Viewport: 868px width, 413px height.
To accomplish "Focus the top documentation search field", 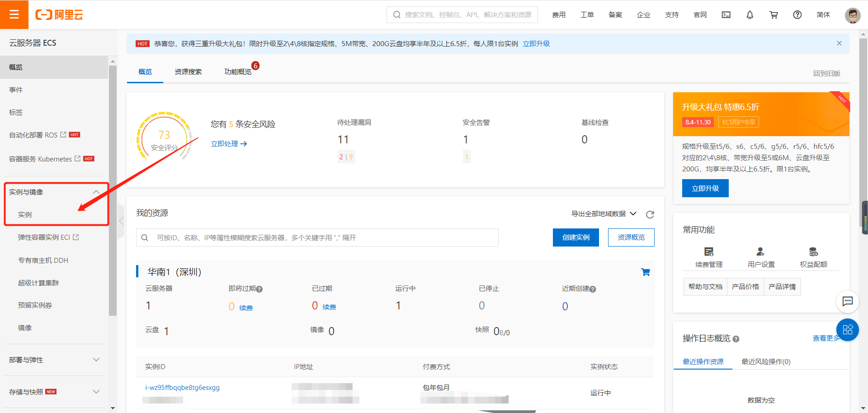I will tap(462, 14).
